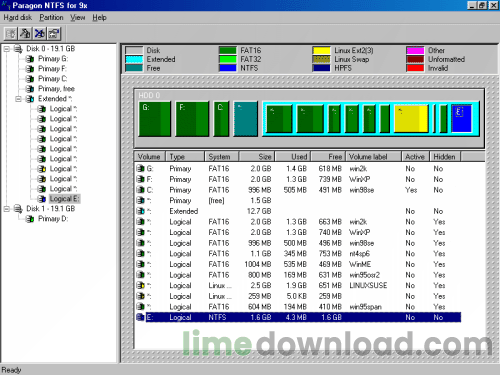Click the volume icon of the selected E: row

140,317
